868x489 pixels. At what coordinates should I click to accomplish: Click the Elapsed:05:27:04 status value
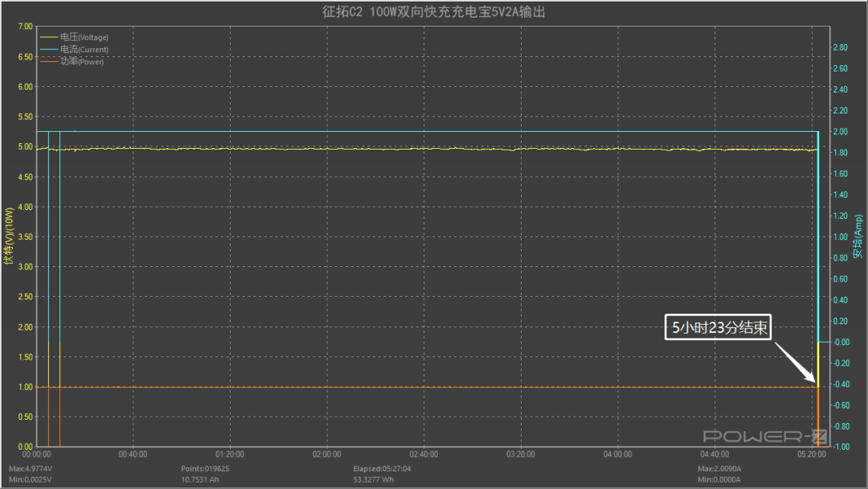(x=382, y=469)
